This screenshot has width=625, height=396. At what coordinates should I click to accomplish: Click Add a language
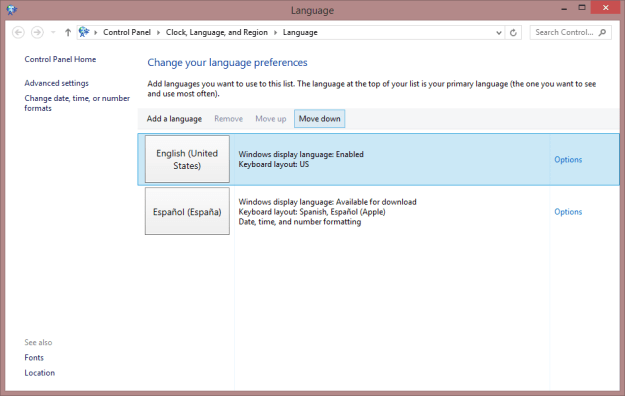click(x=174, y=119)
